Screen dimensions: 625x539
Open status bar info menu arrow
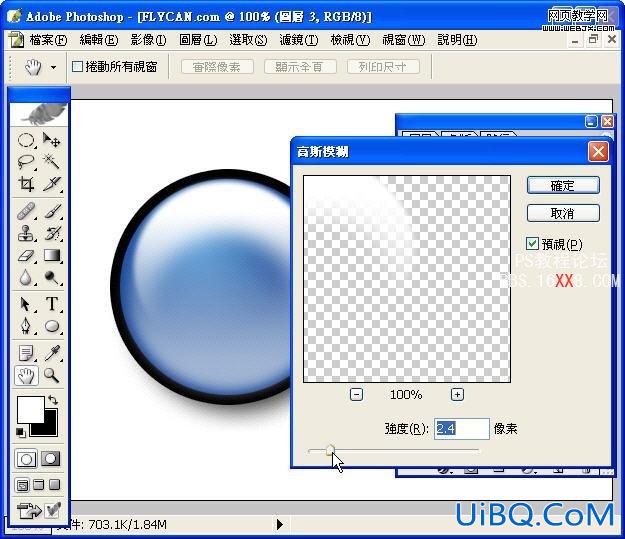280,524
